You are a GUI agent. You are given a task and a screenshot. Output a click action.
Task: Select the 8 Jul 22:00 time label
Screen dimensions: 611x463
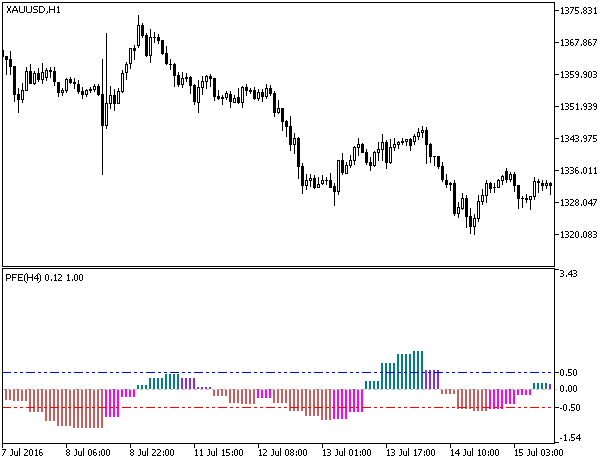[x=150, y=453]
